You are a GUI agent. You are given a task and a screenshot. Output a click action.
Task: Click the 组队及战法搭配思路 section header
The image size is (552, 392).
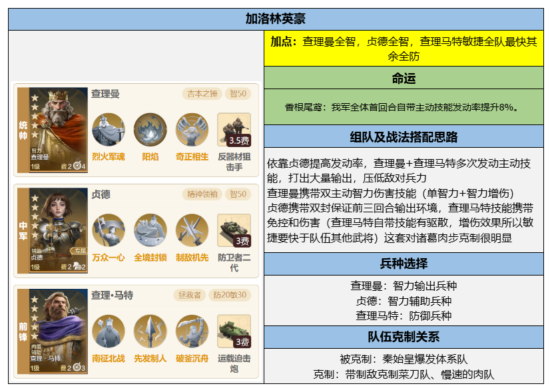pos(404,136)
